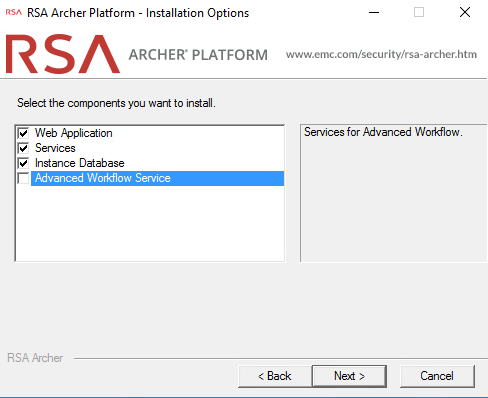This screenshot has width=488, height=398.
Task: Go to previous step with Back
Action: pyautogui.click(x=275, y=376)
